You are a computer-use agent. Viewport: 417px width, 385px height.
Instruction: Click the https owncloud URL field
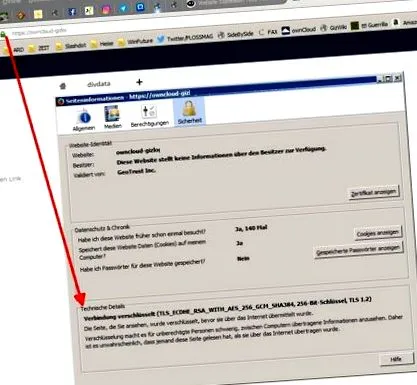[39, 31]
